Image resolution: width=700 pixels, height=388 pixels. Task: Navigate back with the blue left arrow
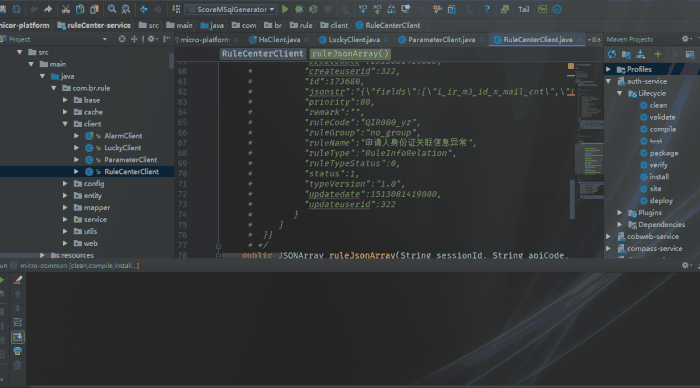[x=144, y=9]
